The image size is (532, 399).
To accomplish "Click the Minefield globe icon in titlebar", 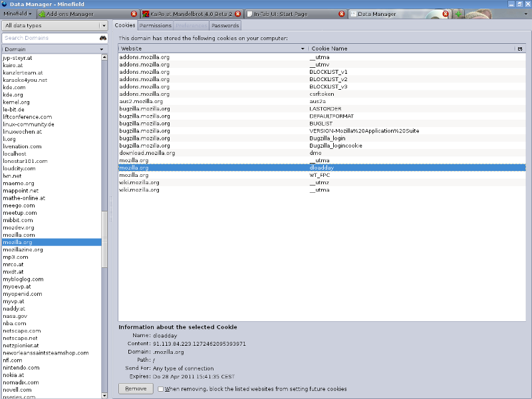I will tap(5, 3).
